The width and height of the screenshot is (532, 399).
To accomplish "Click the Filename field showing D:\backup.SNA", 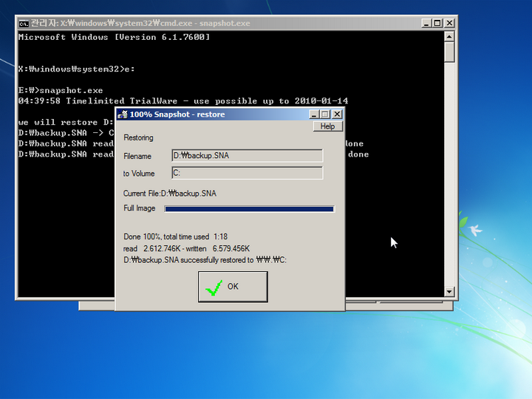I will coord(247,155).
